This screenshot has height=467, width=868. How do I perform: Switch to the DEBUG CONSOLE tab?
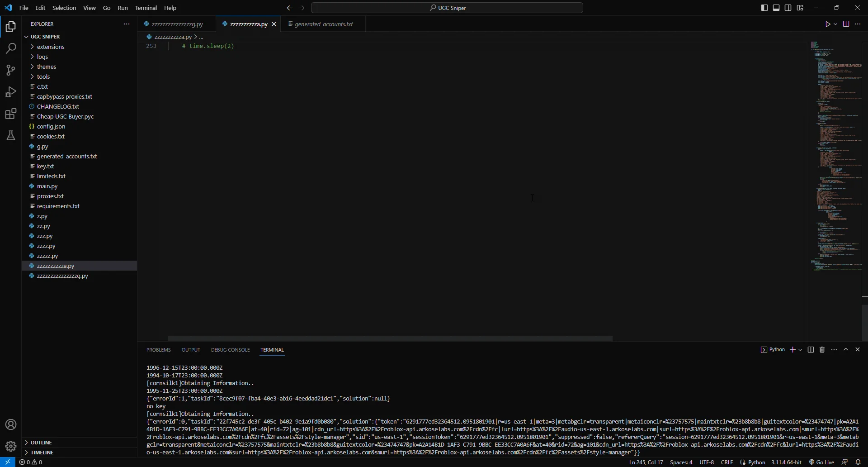pos(230,350)
